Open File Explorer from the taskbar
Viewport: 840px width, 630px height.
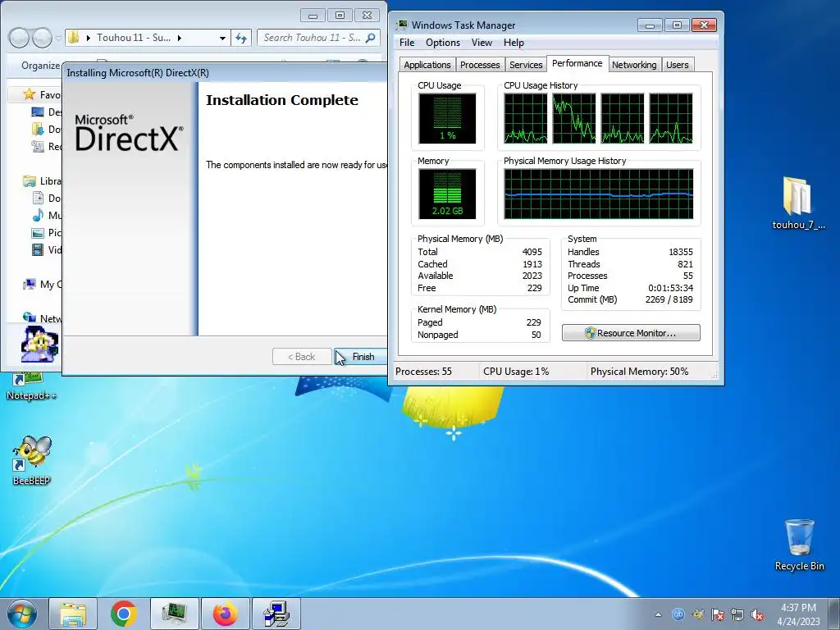tap(73, 614)
